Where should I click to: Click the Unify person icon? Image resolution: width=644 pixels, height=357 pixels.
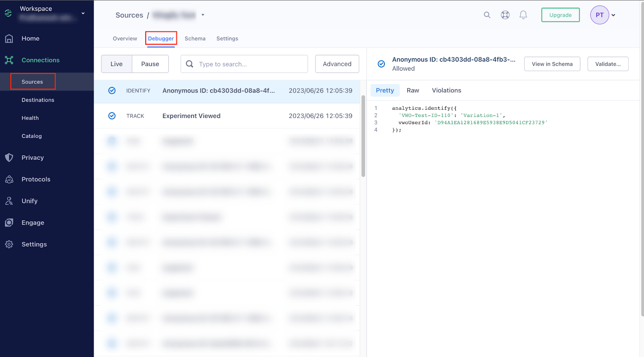[x=9, y=201]
